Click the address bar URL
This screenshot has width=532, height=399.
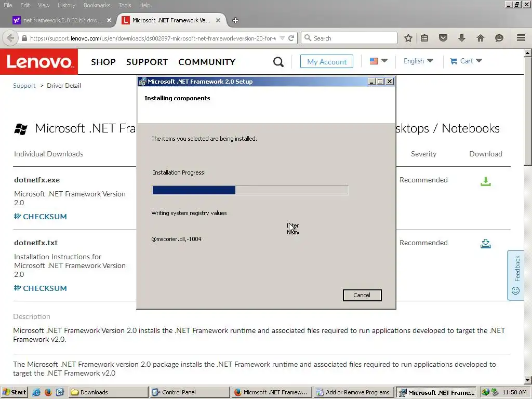coord(153,38)
